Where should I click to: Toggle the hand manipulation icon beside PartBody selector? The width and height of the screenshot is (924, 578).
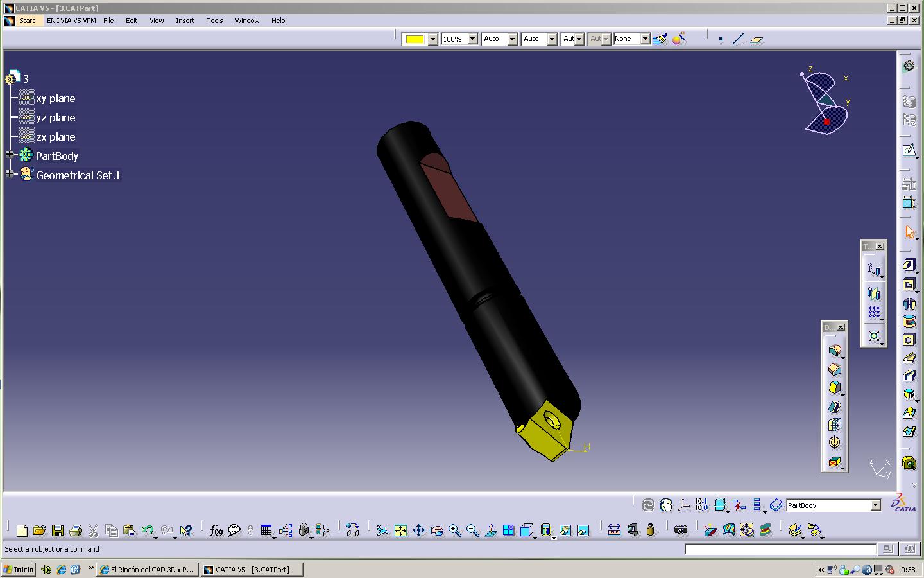coord(666,505)
